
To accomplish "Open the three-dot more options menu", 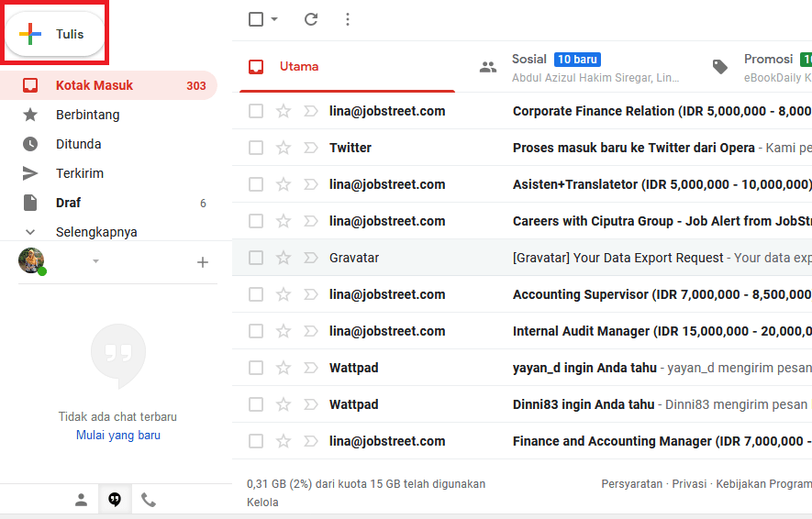I will click(348, 19).
